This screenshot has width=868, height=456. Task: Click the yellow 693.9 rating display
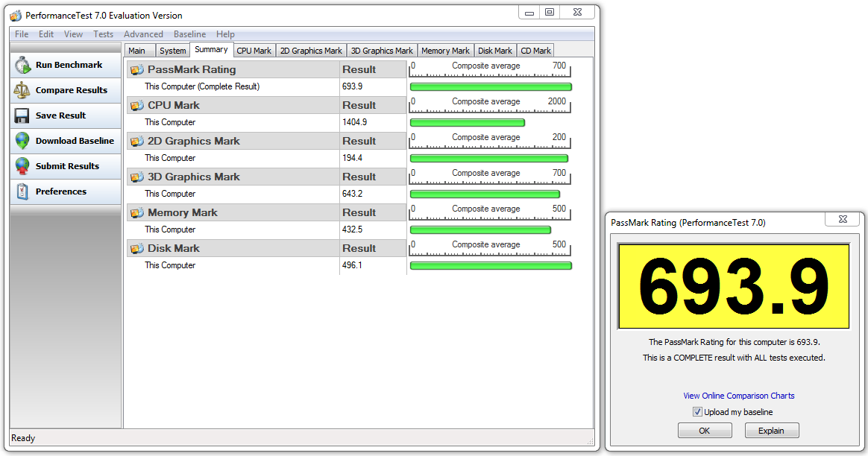(x=734, y=287)
